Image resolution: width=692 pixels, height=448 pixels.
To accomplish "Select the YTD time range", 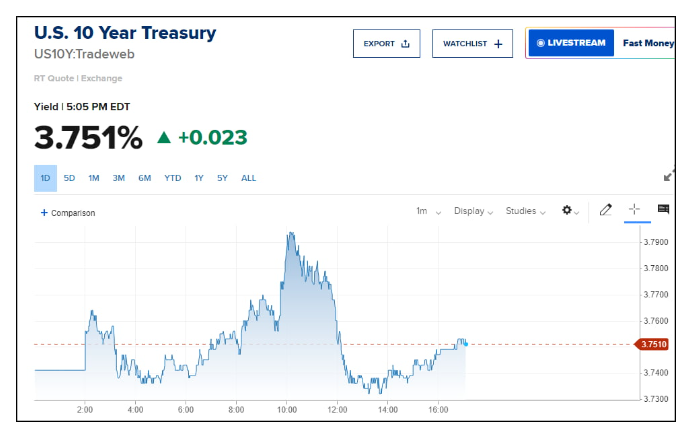I will (173, 178).
